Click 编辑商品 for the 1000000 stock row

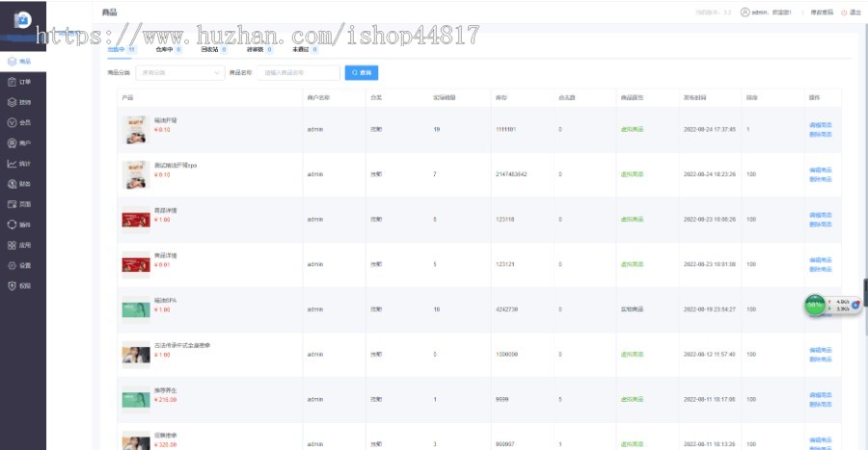click(821, 350)
